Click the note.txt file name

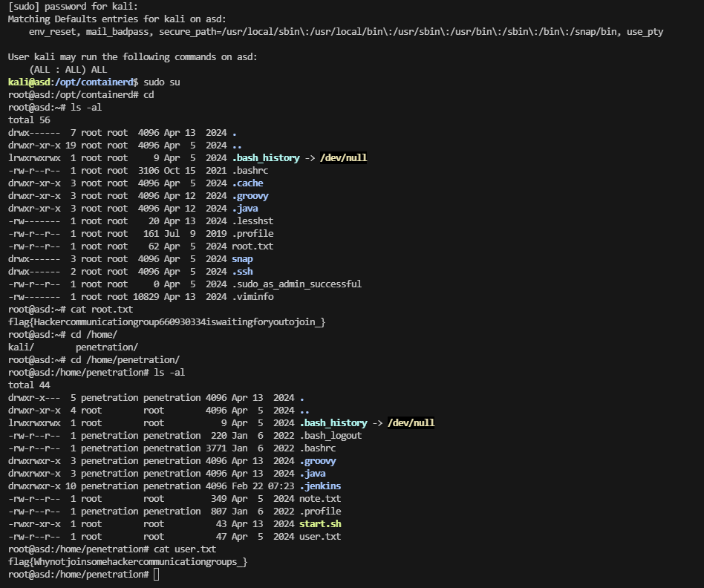(320, 499)
